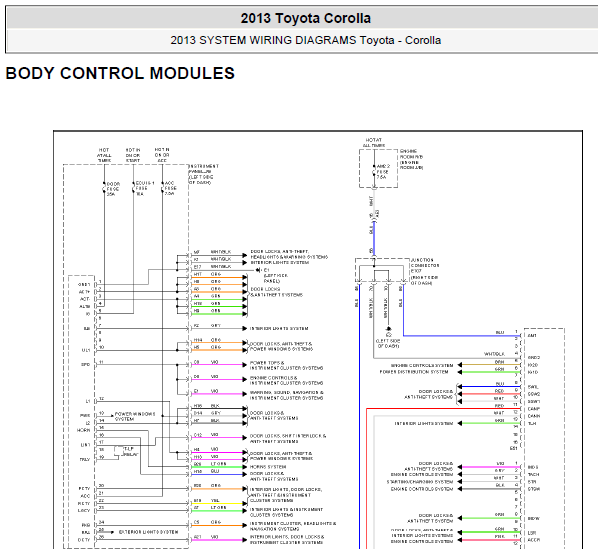Click 'HOT AT ALL TIMES' above the DOOR fuse
Viewport: 598px width, 549px height.
click(104, 155)
